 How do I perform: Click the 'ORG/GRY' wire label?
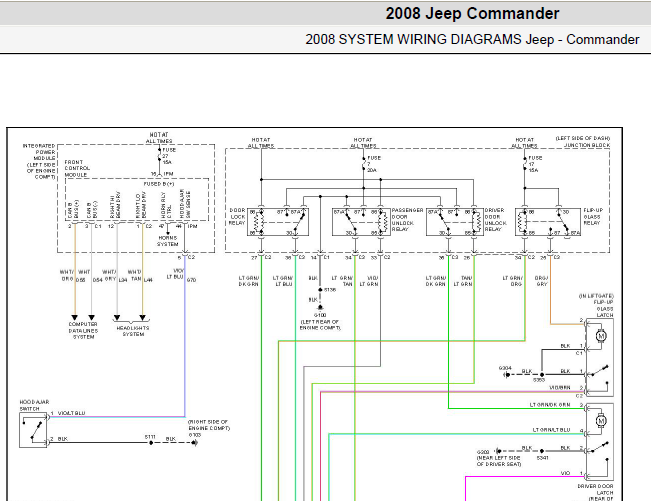point(541,281)
